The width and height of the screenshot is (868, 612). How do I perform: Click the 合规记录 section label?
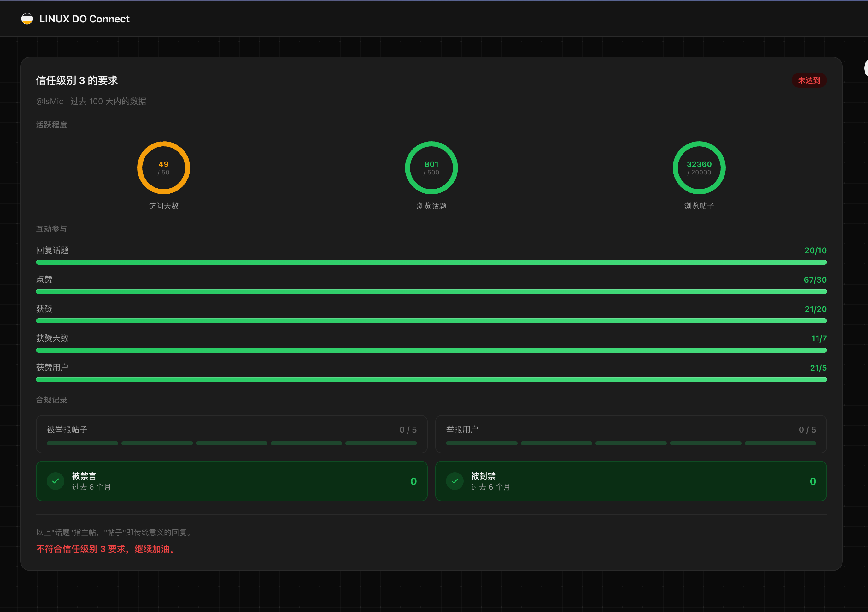pos(51,400)
